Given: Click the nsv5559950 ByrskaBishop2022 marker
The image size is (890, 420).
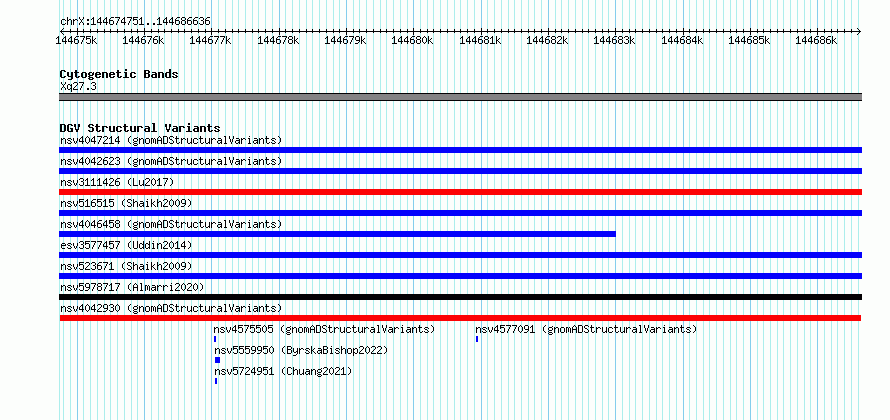Looking at the screenshot, I should coord(217,360).
